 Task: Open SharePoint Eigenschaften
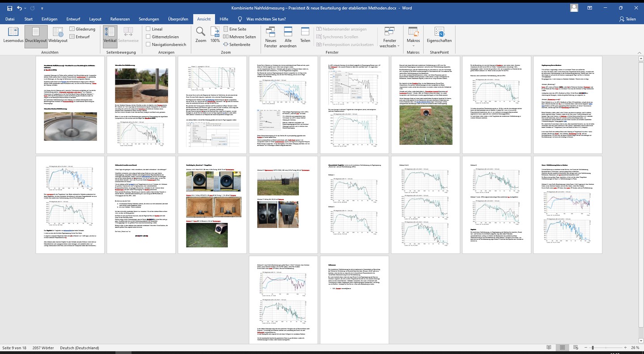tap(439, 34)
